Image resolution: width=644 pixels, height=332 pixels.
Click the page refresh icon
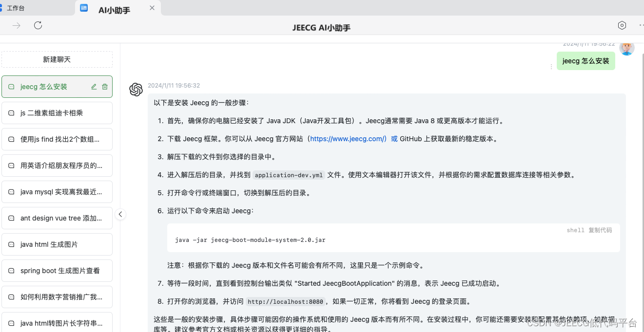[x=38, y=25]
